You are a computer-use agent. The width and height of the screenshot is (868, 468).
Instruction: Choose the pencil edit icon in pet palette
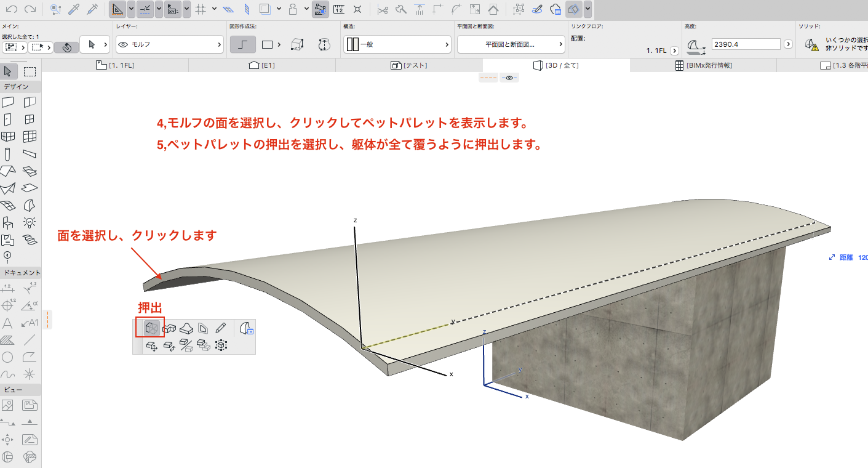tap(220, 329)
